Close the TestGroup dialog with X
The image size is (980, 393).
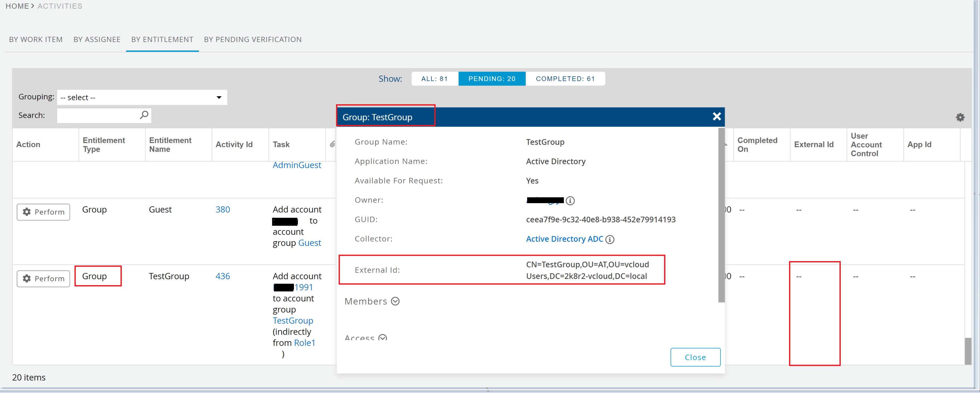point(716,116)
